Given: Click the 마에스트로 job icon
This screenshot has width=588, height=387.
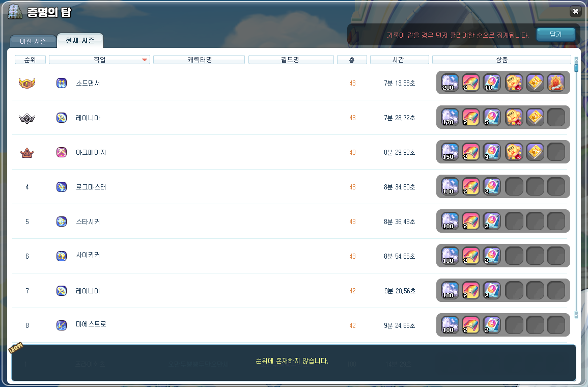Looking at the screenshot, I should coord(62,325).
